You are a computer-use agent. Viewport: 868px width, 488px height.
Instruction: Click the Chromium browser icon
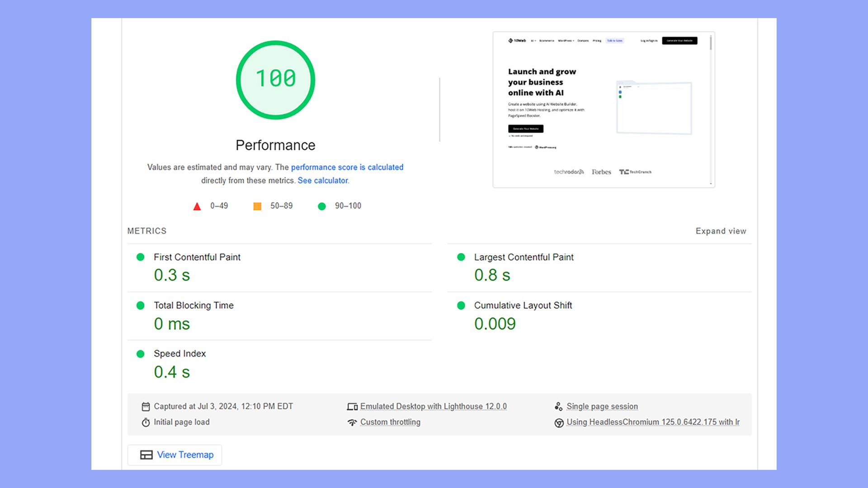(559, 423)
